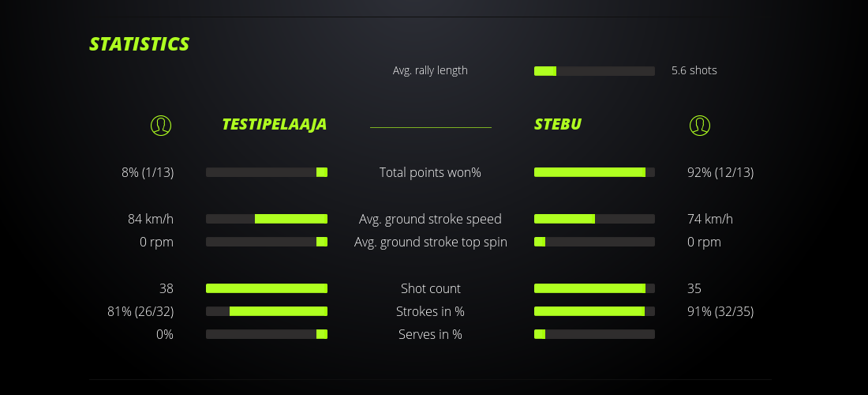Click the 'Avg. ground stroke speed' label
This screenshot has height=395, width=868.
pos(430,219)
